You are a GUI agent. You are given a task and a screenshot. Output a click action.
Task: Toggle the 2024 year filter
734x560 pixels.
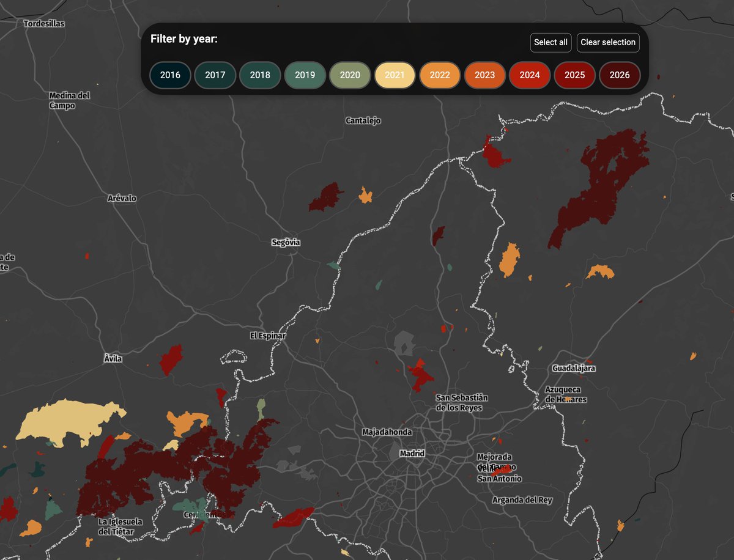point(530,75)
